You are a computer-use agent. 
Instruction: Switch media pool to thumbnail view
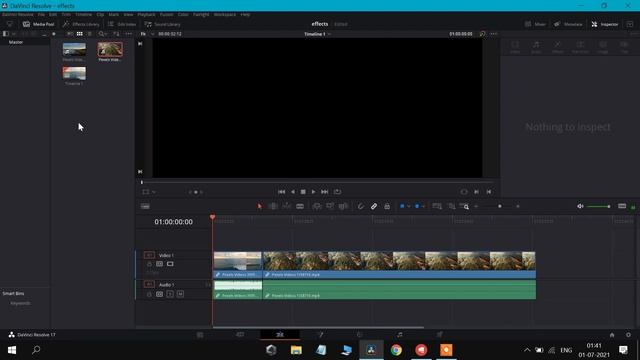80,34
